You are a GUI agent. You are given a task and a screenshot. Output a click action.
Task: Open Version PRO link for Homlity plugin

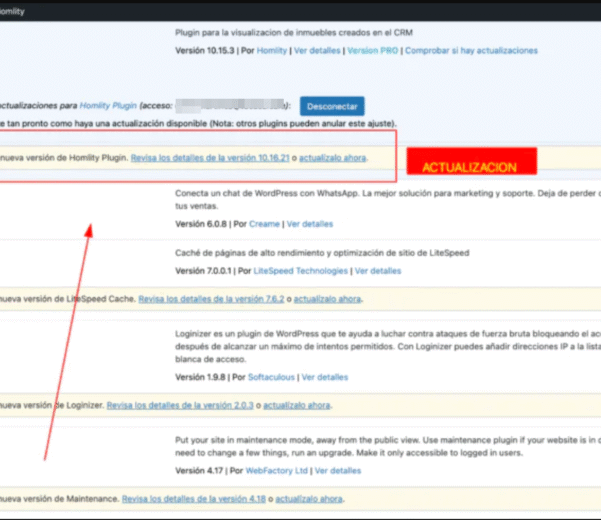pyautogui.click(x=371, y=50)
